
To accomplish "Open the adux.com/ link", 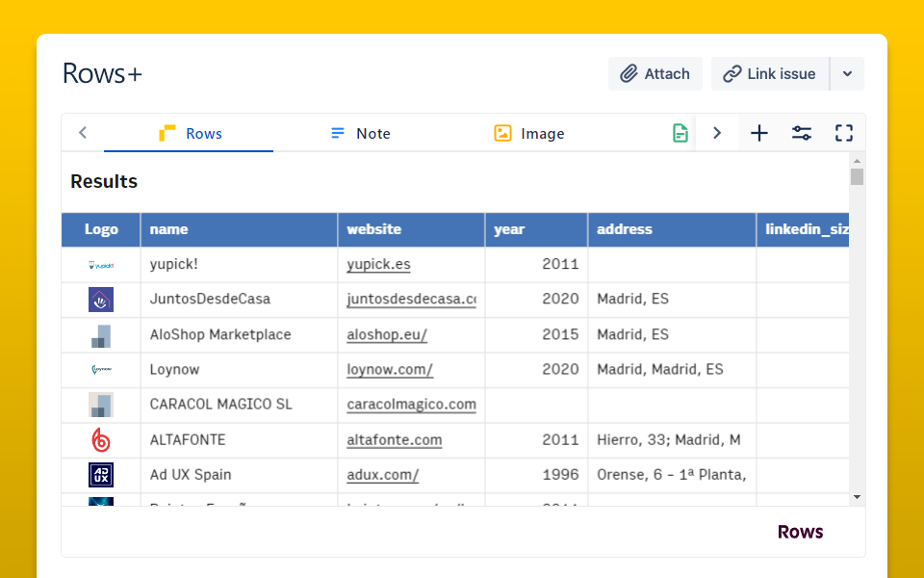I will click(382, 475).
